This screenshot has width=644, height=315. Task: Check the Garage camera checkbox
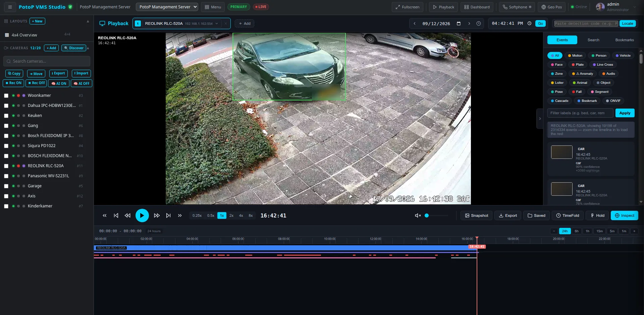pyautogui.click(x=6, y=186)
